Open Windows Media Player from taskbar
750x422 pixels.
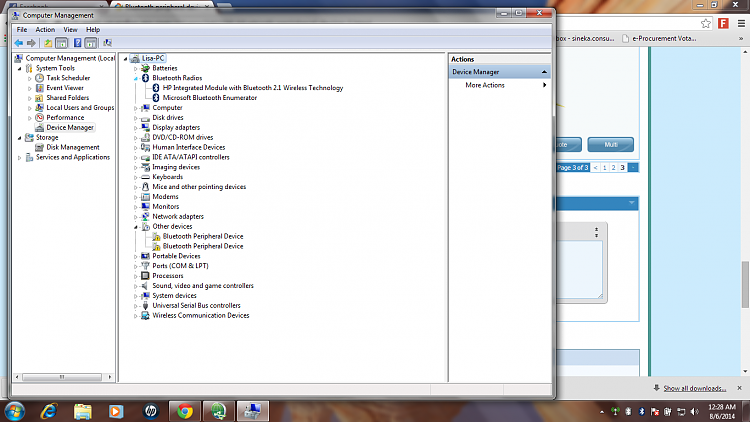[x=116, y=411]
